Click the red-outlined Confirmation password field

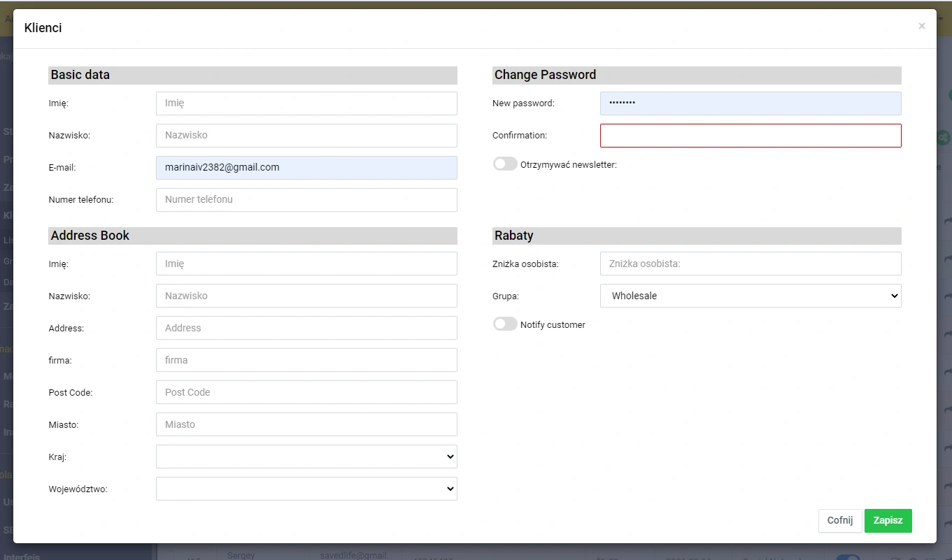(x=751, y=136)
